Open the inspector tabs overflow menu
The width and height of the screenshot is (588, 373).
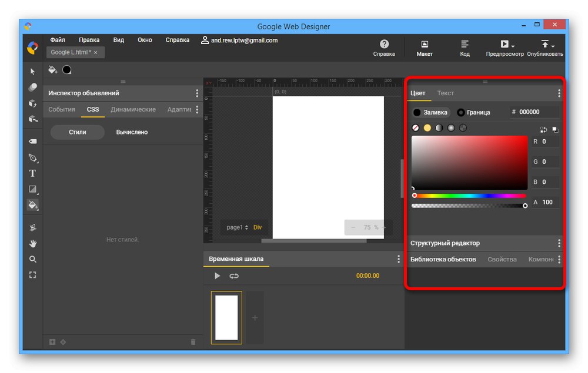[x=197, y=109]
